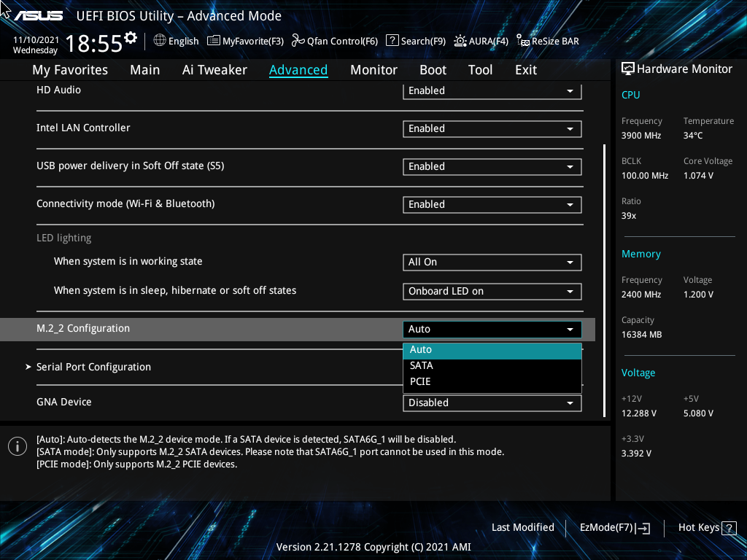Click the settings list scrollbar
Image resolution: width=747 pixels, height=560 pixels.
[x=605, y=281]
